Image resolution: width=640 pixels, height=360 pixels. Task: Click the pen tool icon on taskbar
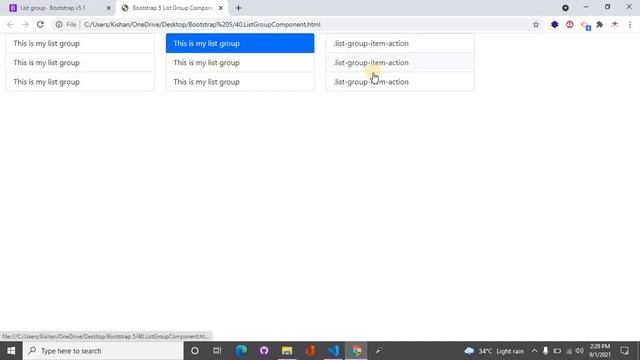point(379,351)
